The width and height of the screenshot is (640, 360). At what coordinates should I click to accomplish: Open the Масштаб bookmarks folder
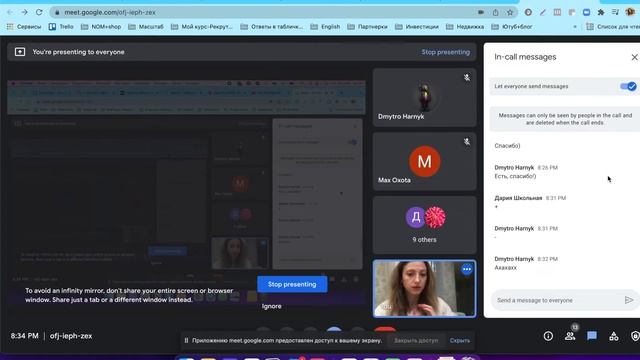coord(146,27)
